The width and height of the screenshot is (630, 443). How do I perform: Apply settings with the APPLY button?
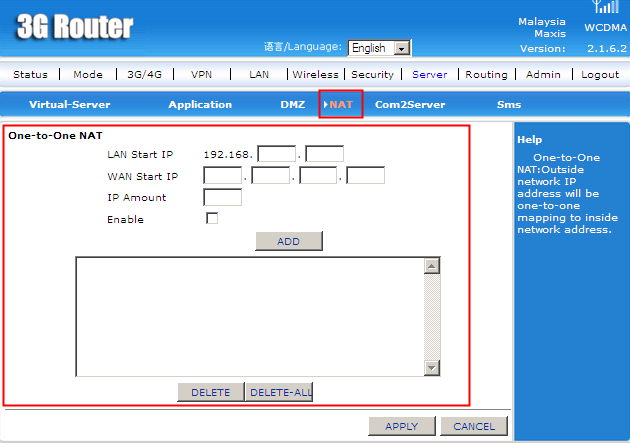tap(401, 426)
